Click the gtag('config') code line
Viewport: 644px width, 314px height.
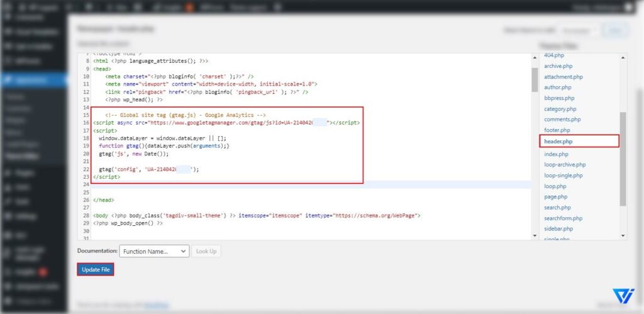pos(148,169)
